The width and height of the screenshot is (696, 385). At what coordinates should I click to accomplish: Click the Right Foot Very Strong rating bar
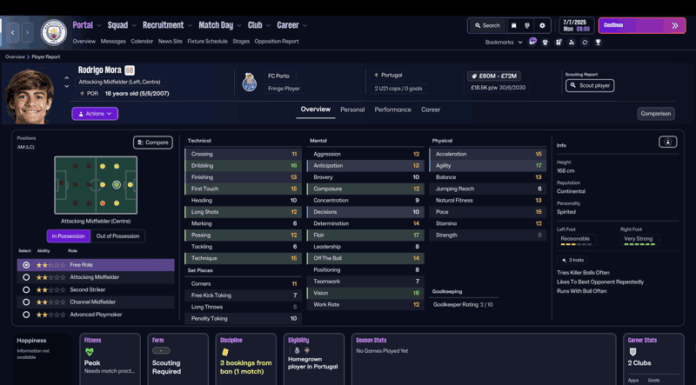pyautogui.click(x=639, y=244)
